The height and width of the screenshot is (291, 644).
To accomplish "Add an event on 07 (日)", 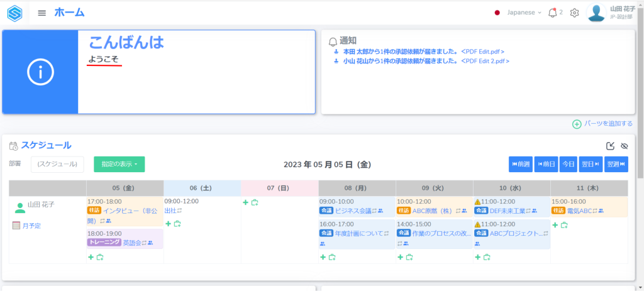I will pos(246,202).
